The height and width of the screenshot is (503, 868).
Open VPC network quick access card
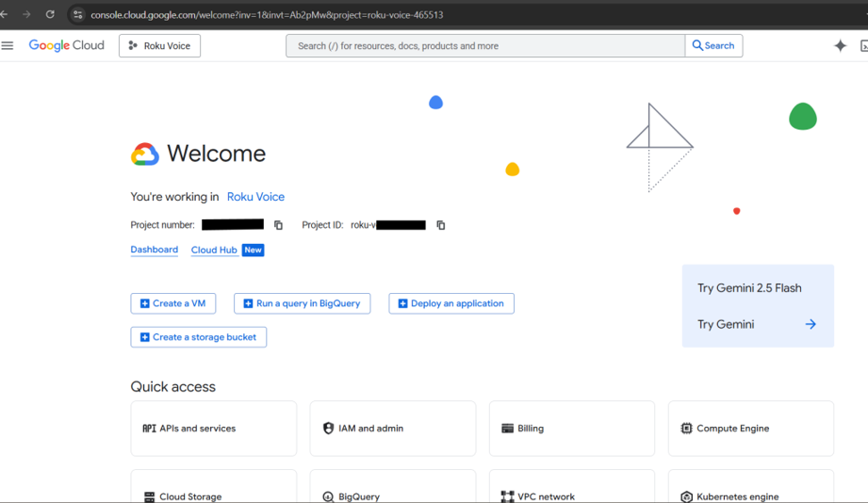tap(572, 487)
